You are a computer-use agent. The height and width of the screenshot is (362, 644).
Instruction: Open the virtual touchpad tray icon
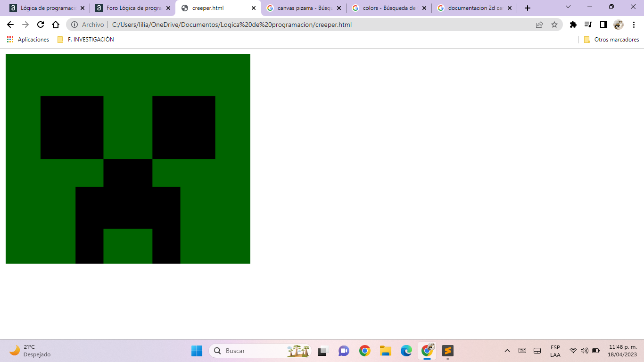(537, 351)
